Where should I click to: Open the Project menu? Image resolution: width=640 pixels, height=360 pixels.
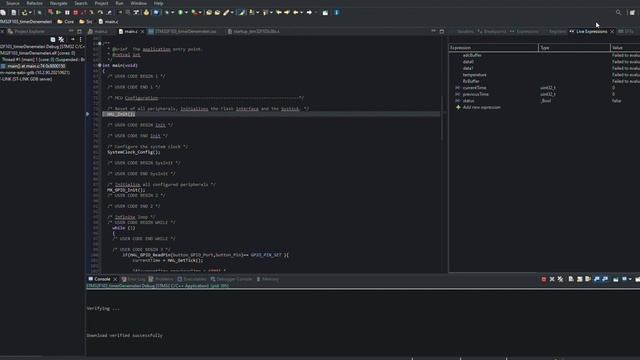pos(101,3)
